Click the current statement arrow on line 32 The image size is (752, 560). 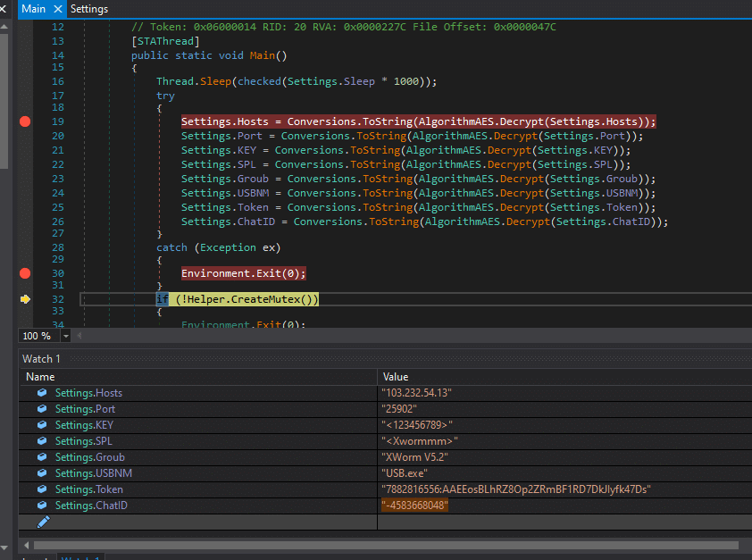tap(25, 299)
